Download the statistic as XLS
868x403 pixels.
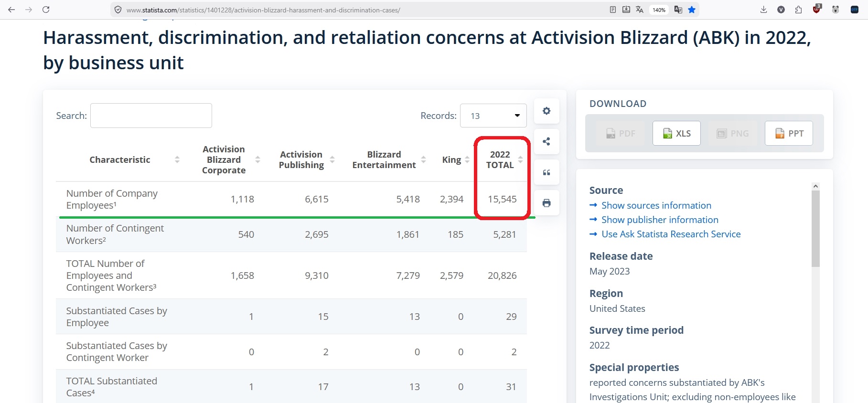click(676, 133)
